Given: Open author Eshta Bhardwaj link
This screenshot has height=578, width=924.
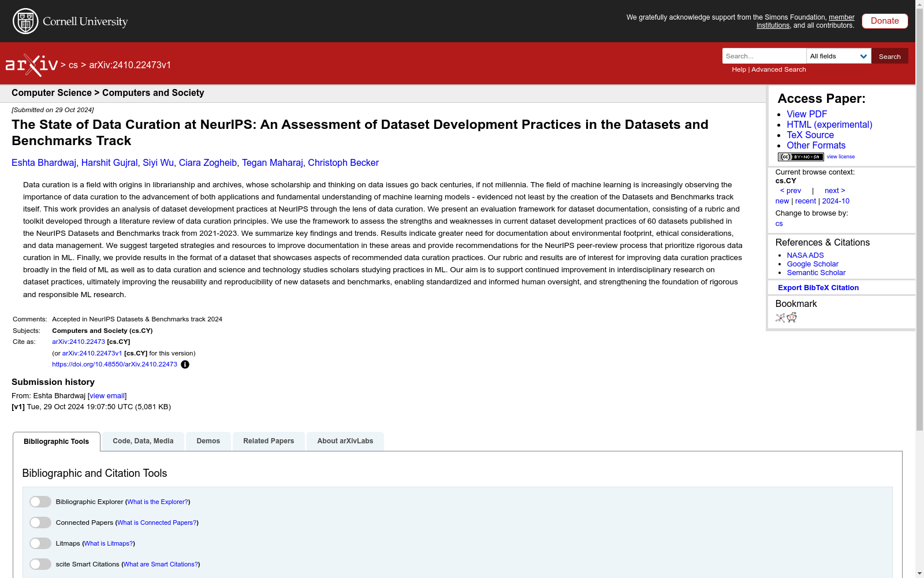Looking at the screenshot, I should point(44,163).
